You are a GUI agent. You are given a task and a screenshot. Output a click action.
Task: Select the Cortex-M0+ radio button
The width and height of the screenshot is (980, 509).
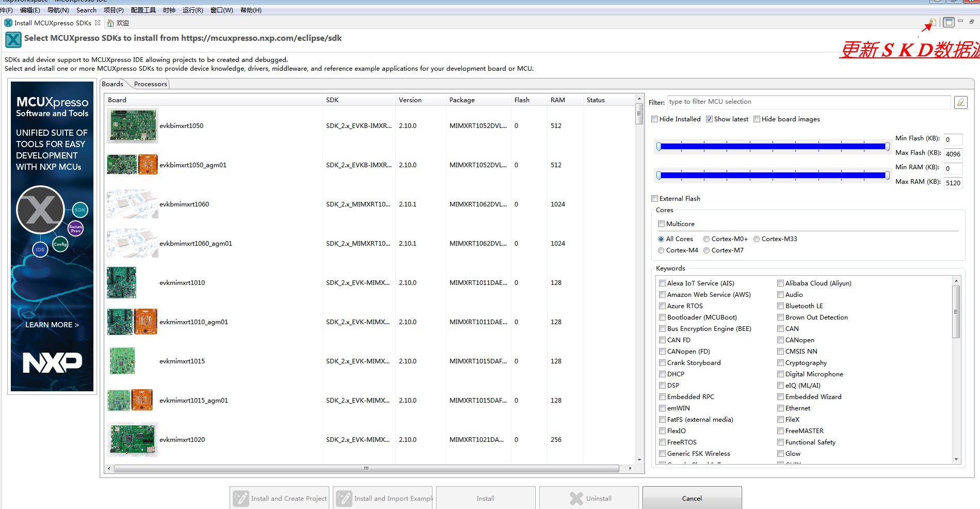[706, 239]
